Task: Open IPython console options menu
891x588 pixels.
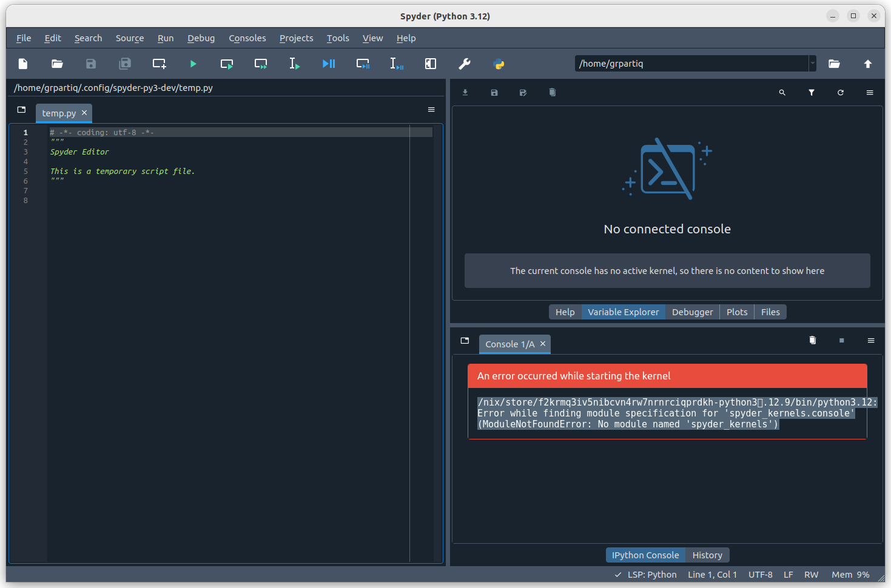Action: [871, 341]
